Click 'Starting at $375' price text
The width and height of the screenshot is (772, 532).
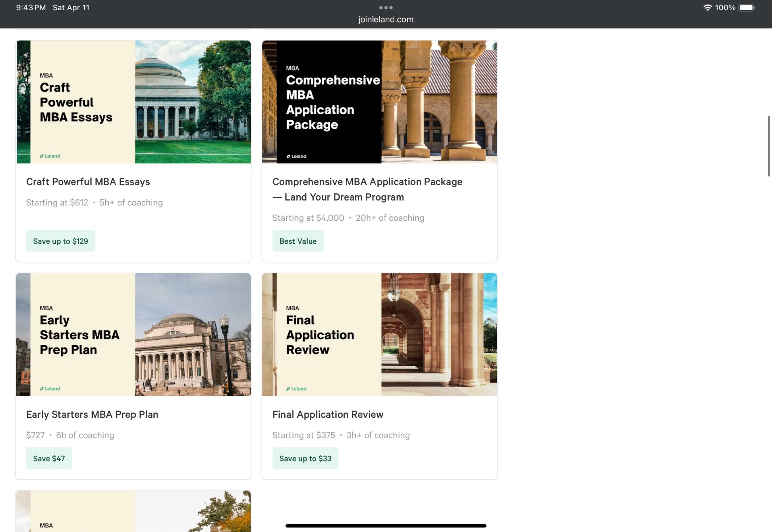[304, 435]
